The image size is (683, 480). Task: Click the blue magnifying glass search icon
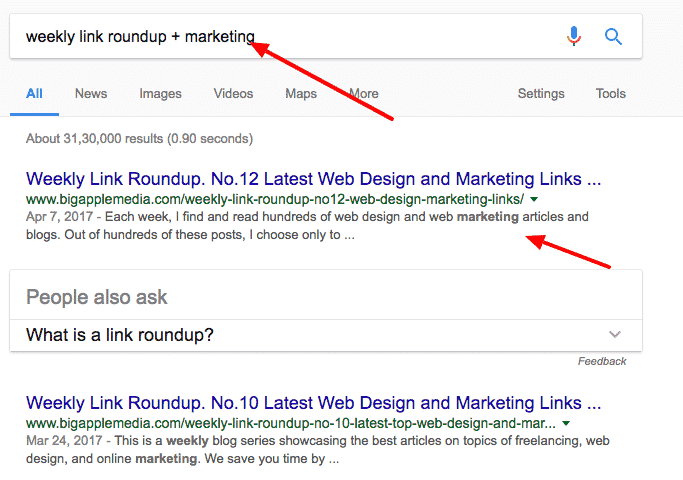(x=613, y=37)
